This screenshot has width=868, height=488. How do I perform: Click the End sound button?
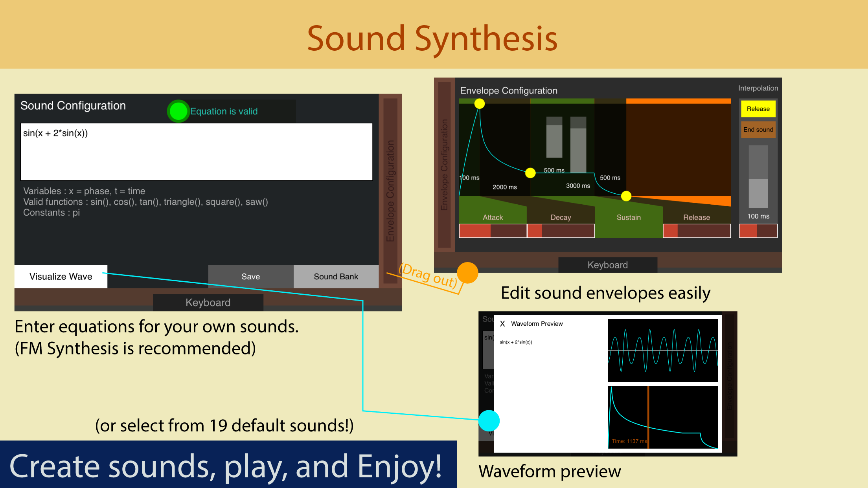758,130
